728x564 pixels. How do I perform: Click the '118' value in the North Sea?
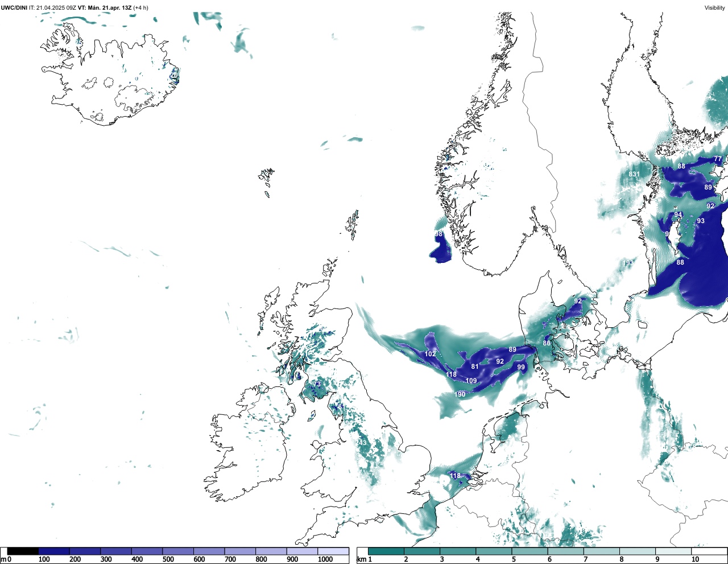pos(451,374)
